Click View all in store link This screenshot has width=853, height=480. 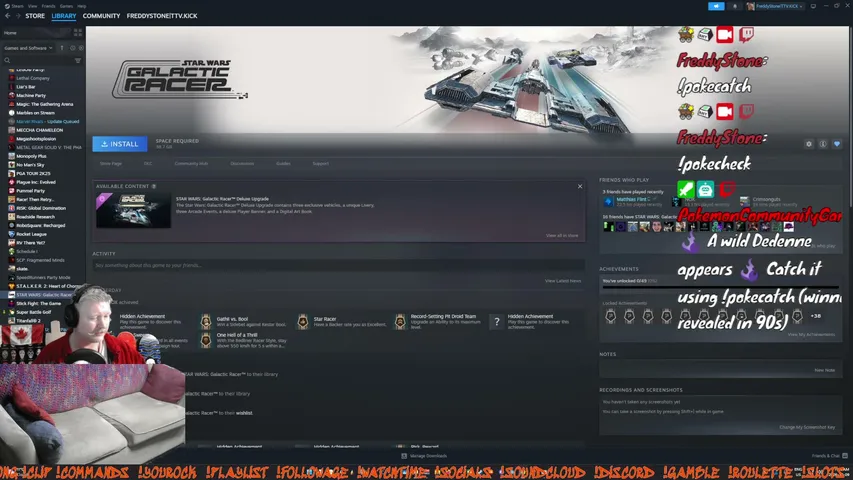tap(562, 236)
